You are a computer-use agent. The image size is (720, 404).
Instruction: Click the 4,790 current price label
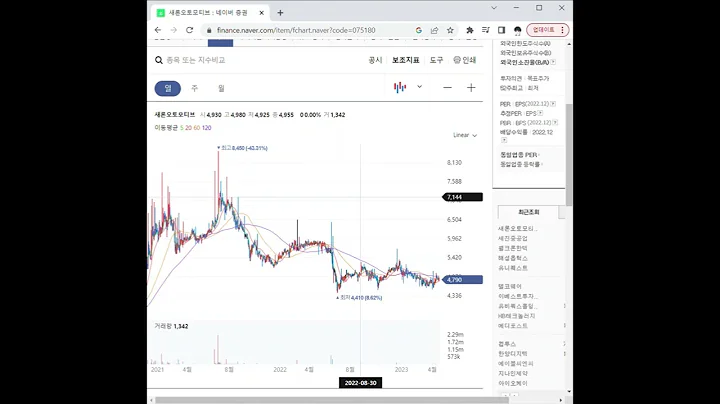(462, 280)
